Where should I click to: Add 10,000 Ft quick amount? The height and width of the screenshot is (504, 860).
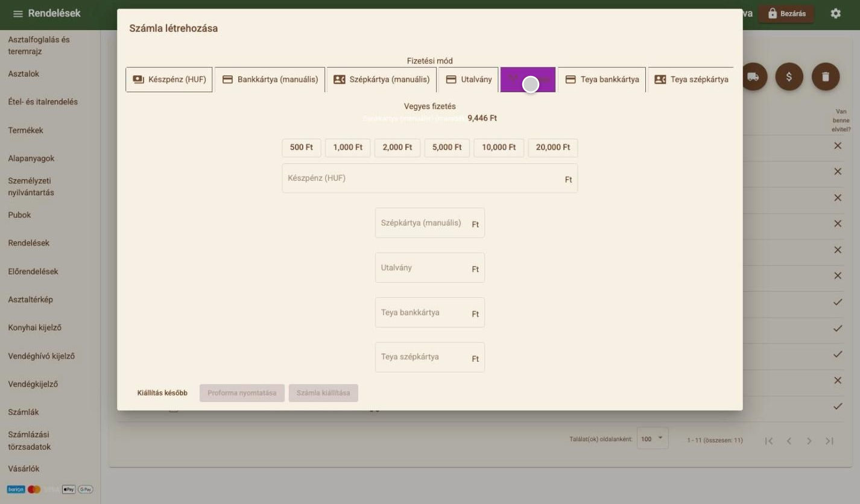click(499, 148)
